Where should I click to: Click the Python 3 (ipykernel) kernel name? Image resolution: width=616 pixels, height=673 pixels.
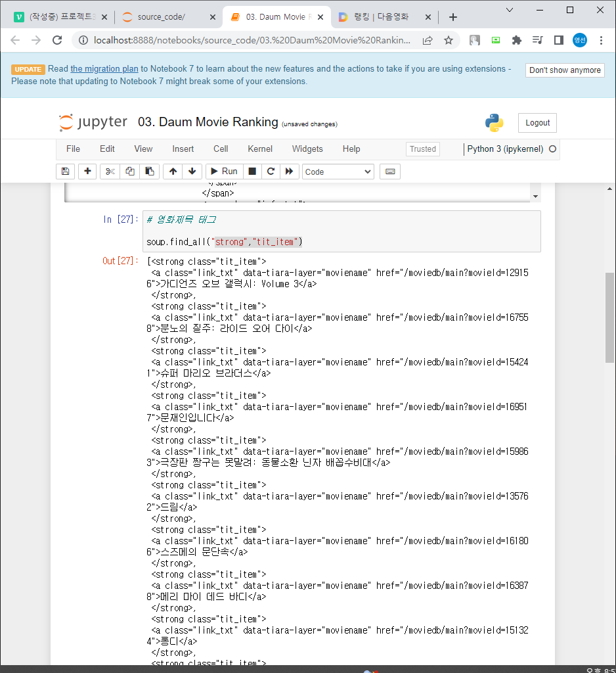505,149
